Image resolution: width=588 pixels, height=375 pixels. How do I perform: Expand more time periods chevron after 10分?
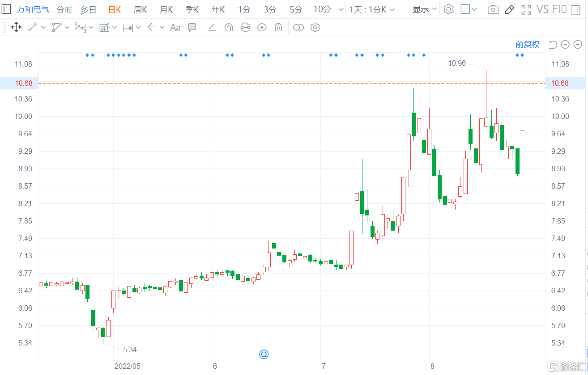[341, 10]
